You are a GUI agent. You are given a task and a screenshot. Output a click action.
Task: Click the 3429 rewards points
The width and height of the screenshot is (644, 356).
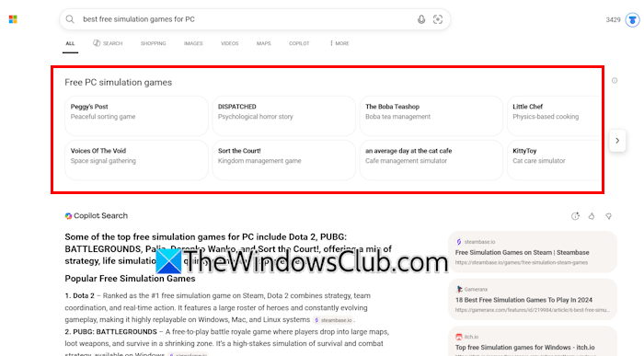pyautogui.click(x=614, y=19)
